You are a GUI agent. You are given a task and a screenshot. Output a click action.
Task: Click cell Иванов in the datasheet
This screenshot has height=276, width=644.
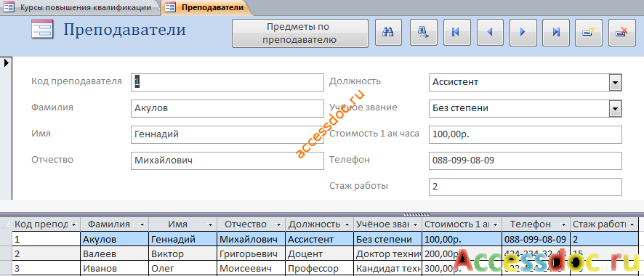pos(115,269)
